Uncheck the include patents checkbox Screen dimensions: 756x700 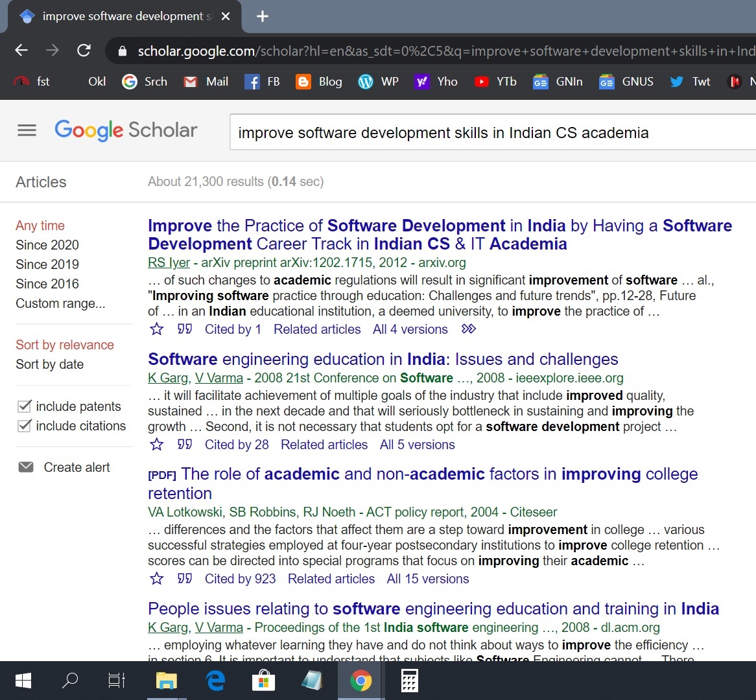pos(25,406)
